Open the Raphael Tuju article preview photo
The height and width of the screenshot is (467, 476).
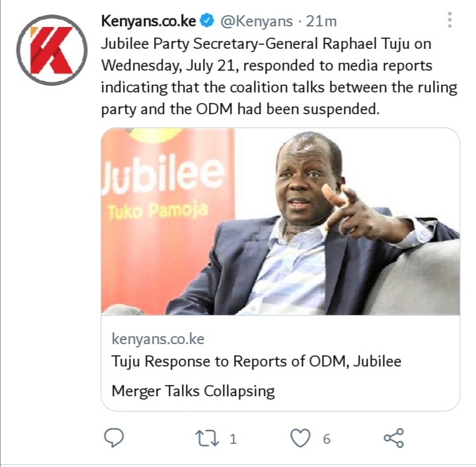(x=280, y=221)
